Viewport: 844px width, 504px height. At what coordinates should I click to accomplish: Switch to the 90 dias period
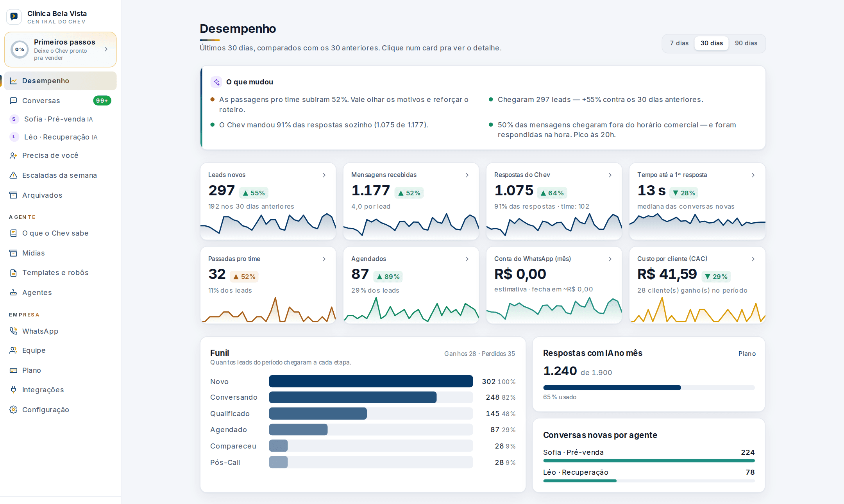pyautogui.click(x=746, y=43)
